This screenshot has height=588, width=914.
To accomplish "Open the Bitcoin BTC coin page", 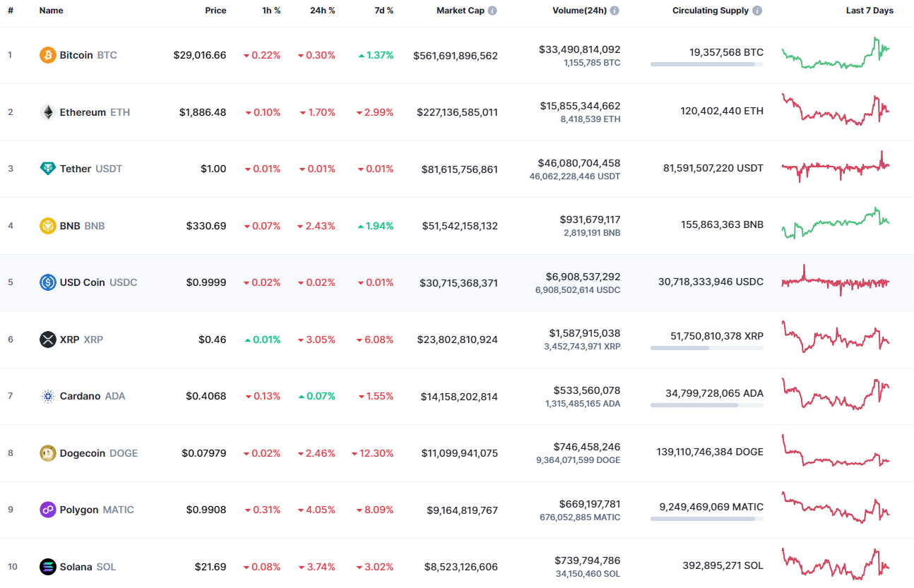I will [x=78, y=55].
